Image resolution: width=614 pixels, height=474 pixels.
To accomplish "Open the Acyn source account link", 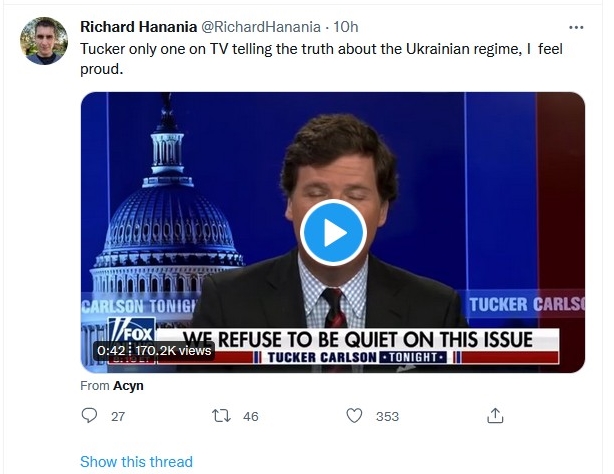I will pos(128,386).
